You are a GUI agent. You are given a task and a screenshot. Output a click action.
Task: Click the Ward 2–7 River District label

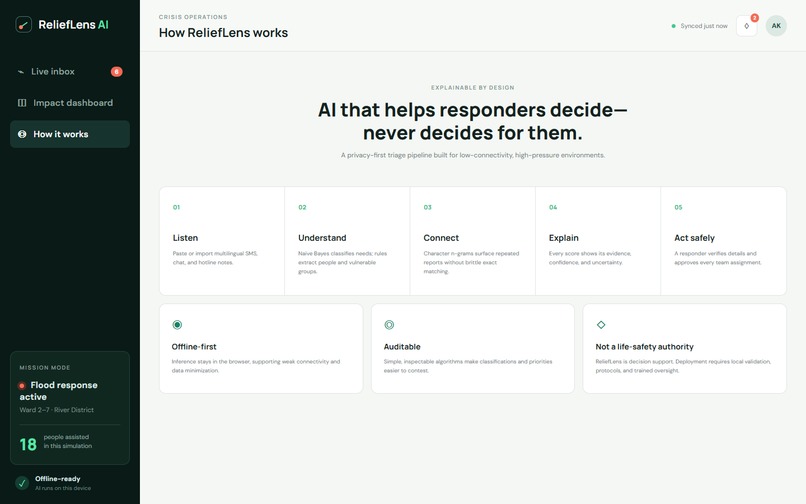coord(57,410)
